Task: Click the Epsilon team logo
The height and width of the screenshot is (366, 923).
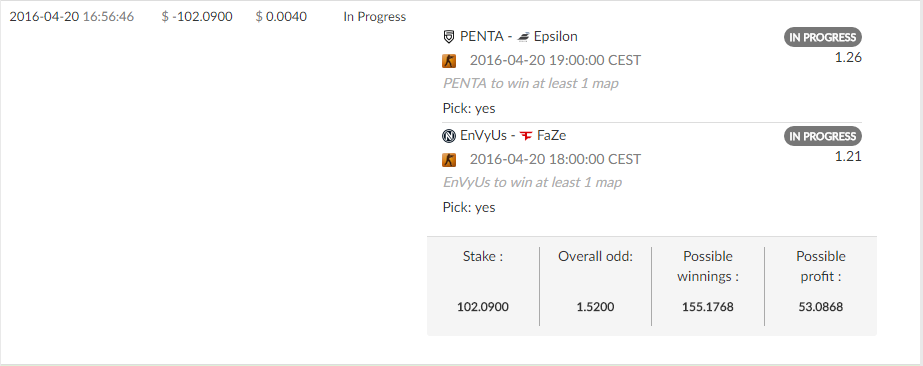Action: click(x=523, y=36)
